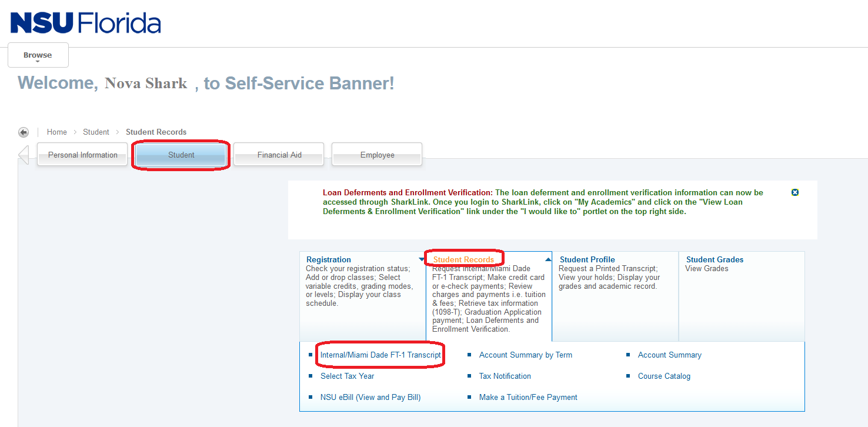Click the left scroll arrow beside tabs
This screenshot has height=427, width=868.
coord(24,155)
